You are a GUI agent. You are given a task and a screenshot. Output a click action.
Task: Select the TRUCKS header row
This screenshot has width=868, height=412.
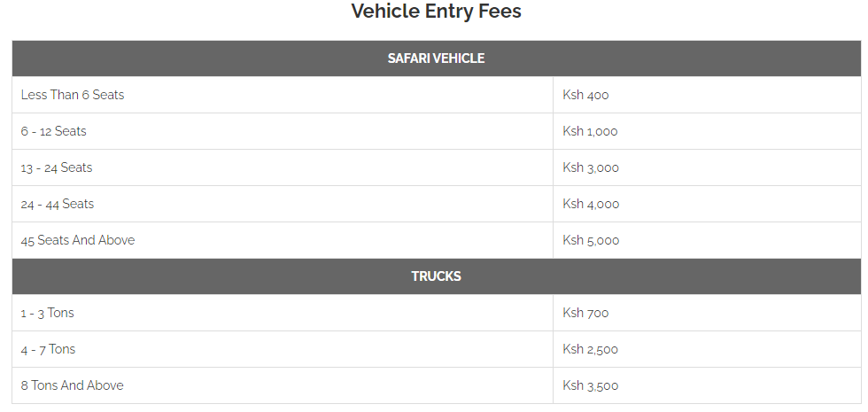tap(436, 276)
